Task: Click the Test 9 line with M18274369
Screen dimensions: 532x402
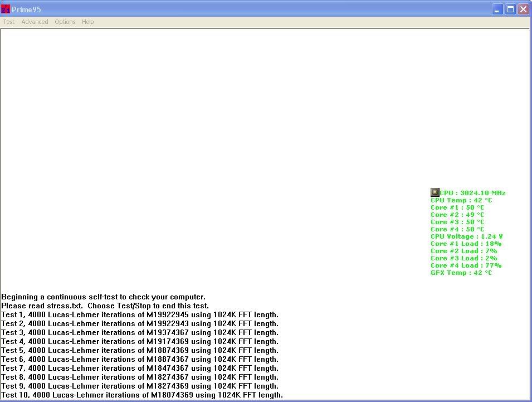Action: [140, 386]
